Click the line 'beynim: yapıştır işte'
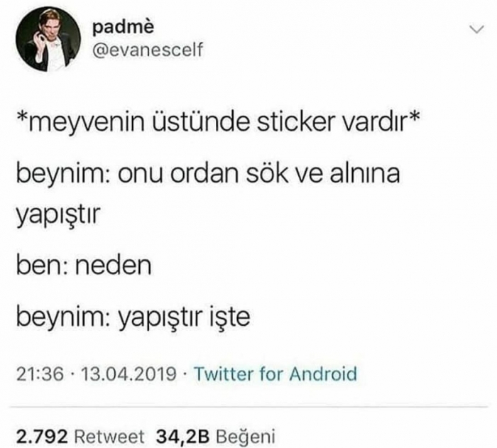 [x=133, y=317]
